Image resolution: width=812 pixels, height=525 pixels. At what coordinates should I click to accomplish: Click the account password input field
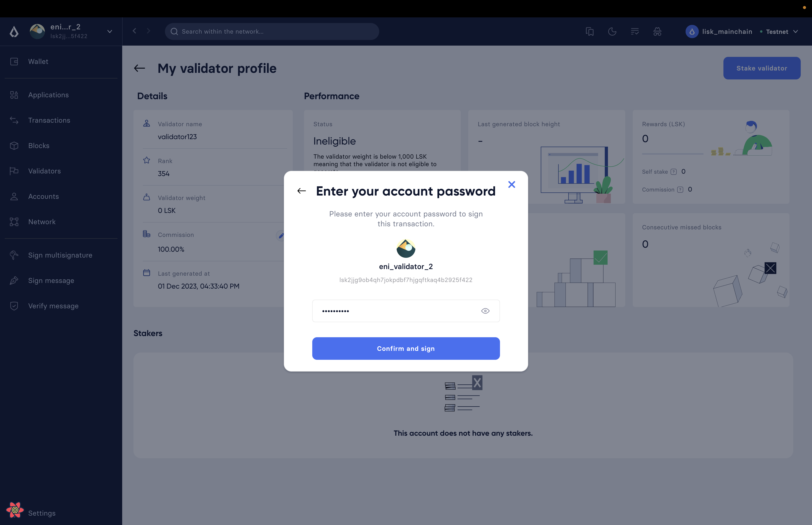pyautogui.click(x=395, y=311)
